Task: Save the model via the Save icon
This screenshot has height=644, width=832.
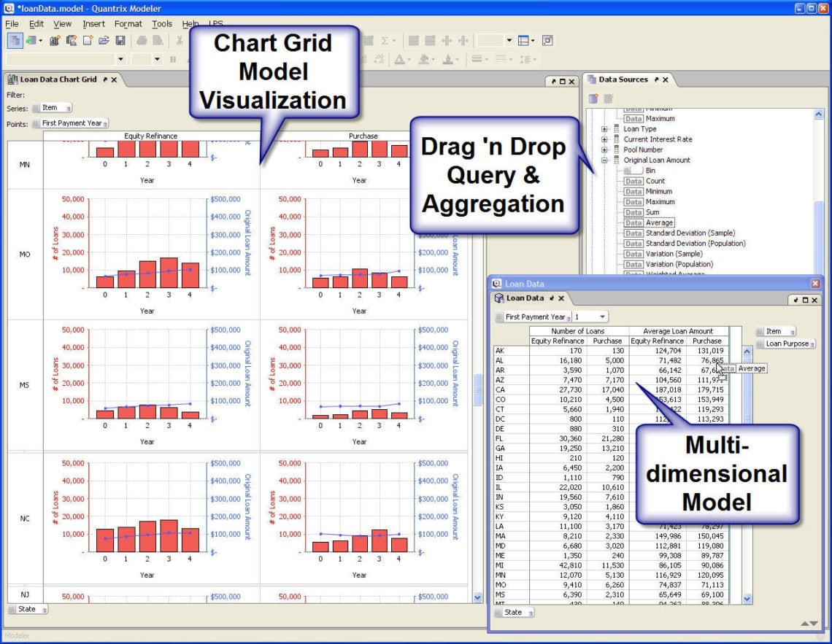Action: (120, 42)
